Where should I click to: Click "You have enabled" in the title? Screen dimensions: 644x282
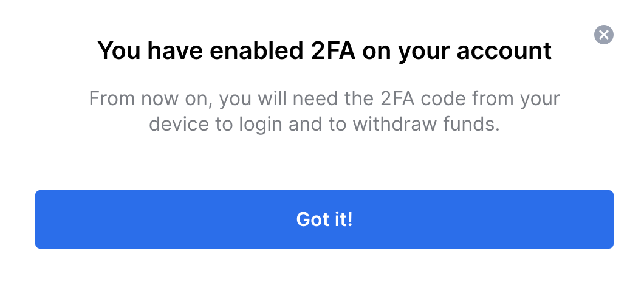[200, 50]
